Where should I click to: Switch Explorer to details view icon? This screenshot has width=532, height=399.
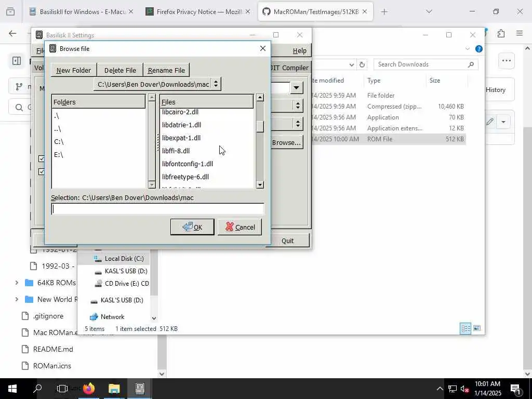[x=465, y=328]
